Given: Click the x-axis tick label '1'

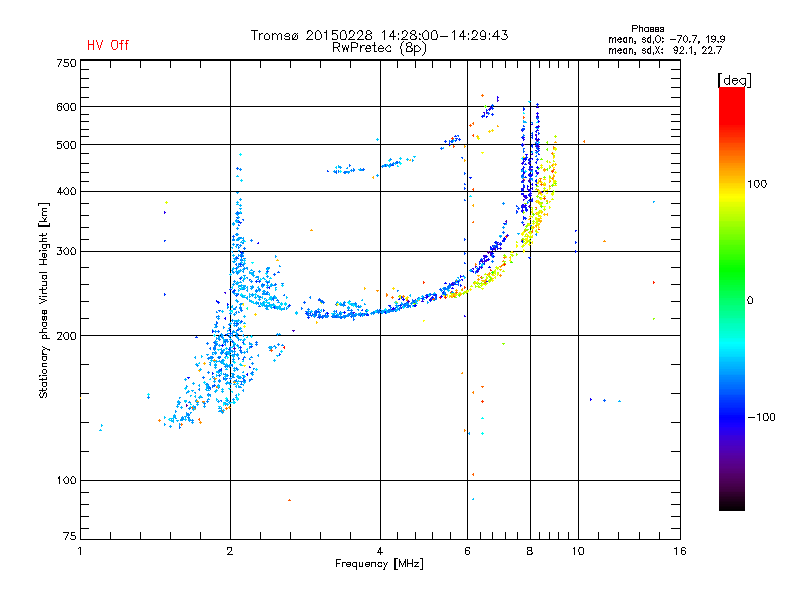Looking at the screenshot, I should coord(80,551).
